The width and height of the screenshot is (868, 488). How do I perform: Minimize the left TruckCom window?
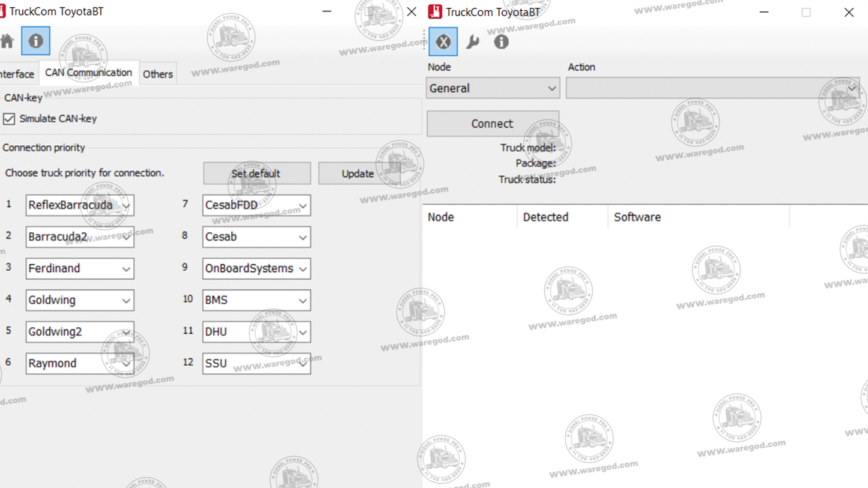coord(327,11)
